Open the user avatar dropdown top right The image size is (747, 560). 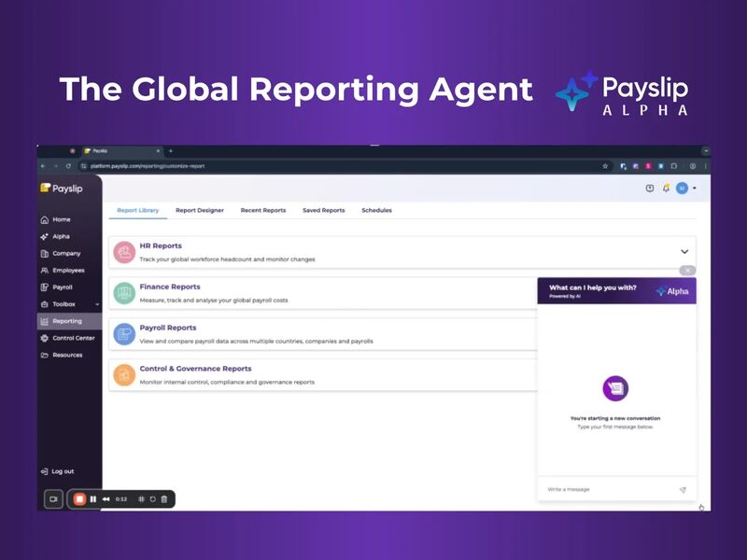(x=683, y=187)
